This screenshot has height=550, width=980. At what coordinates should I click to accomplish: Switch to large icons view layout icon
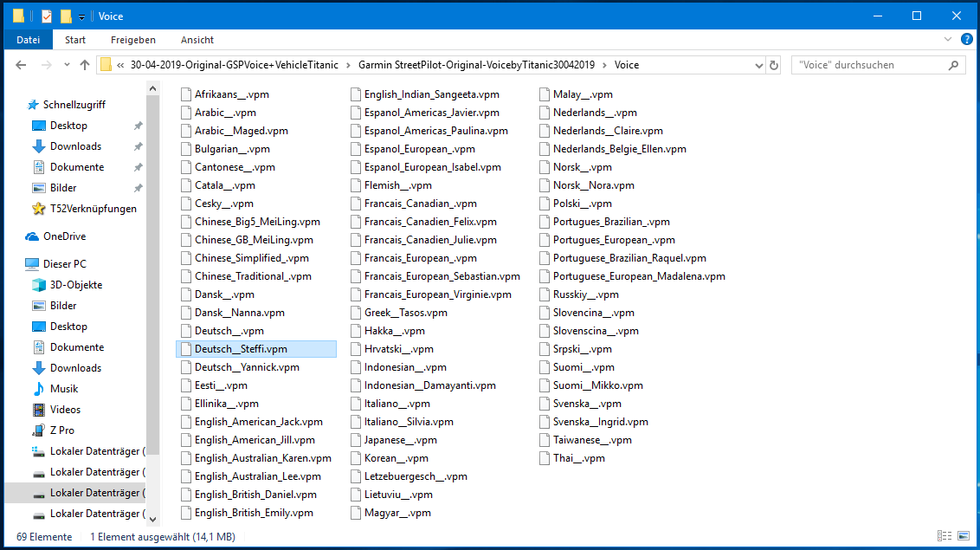(964, 536)
